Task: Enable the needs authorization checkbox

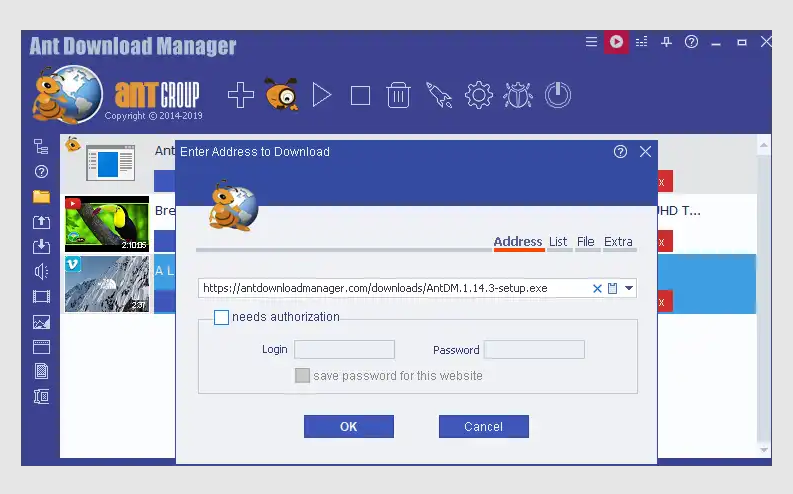Action: [221, 317]
